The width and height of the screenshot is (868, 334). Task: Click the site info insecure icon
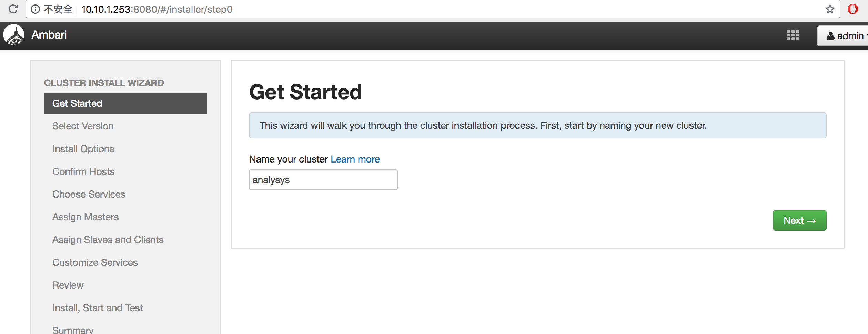click(35, 9)
